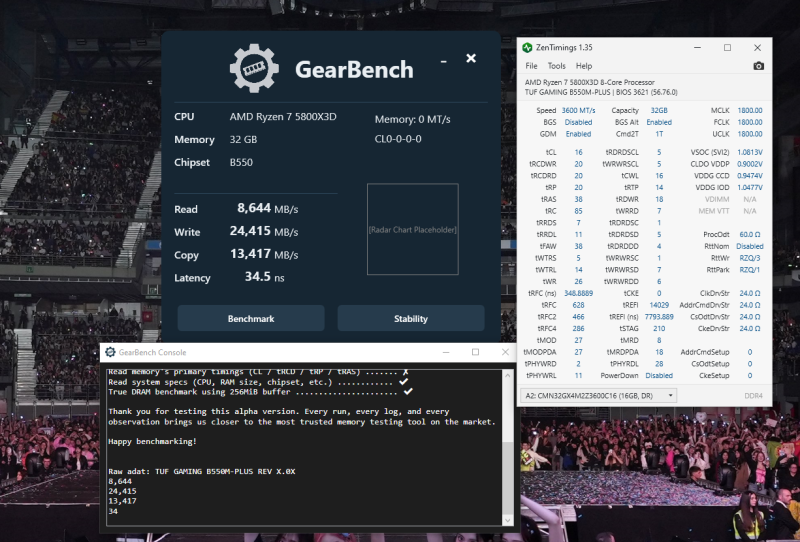Viewport: 800px width, 542px height.
Task: Click the GDM Enabled value
Action: pos(578,134)
